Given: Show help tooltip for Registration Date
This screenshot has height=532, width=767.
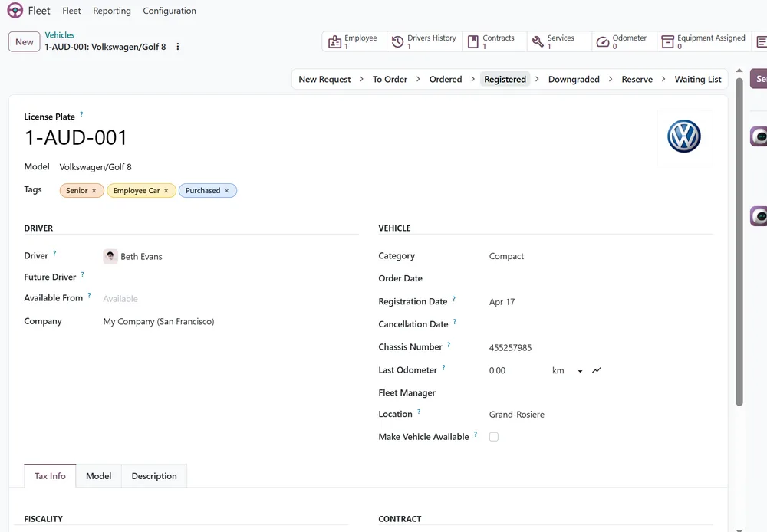Looking at the screenshot, I should (x=454, y=299).
